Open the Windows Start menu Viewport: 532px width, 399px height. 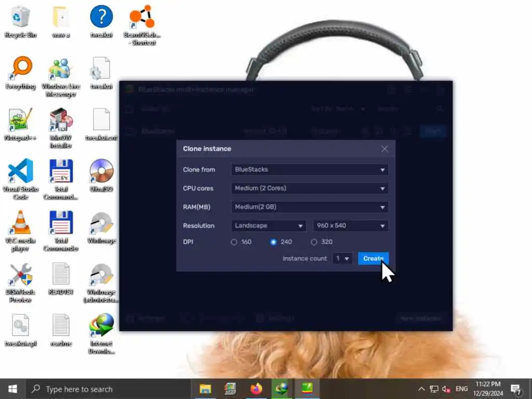[x=12, y=389]
